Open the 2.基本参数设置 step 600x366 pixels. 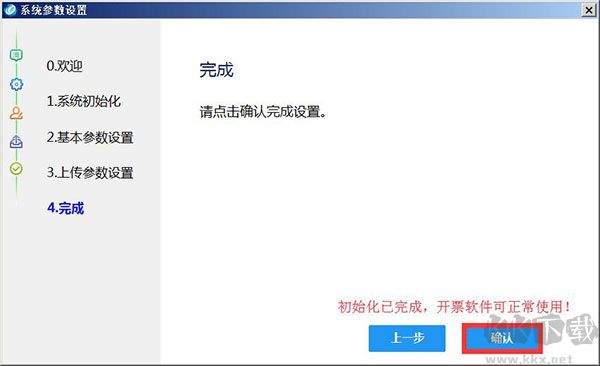coord(90,137)
